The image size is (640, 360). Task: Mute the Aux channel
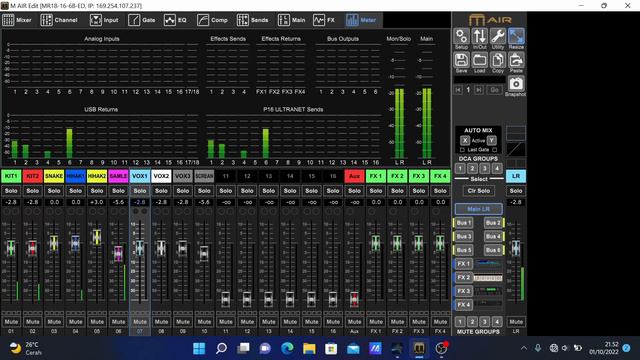point(354,322)
